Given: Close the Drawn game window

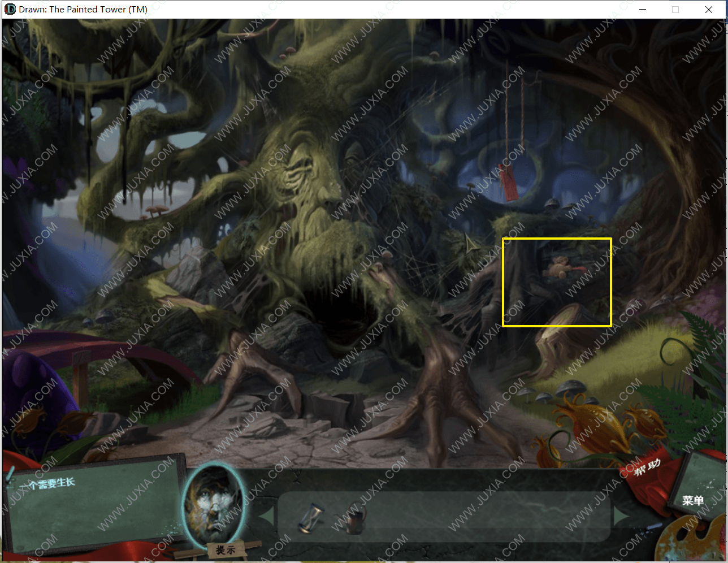Looking at the screenshot, I should pyautogui.click(x=709, y=10).
